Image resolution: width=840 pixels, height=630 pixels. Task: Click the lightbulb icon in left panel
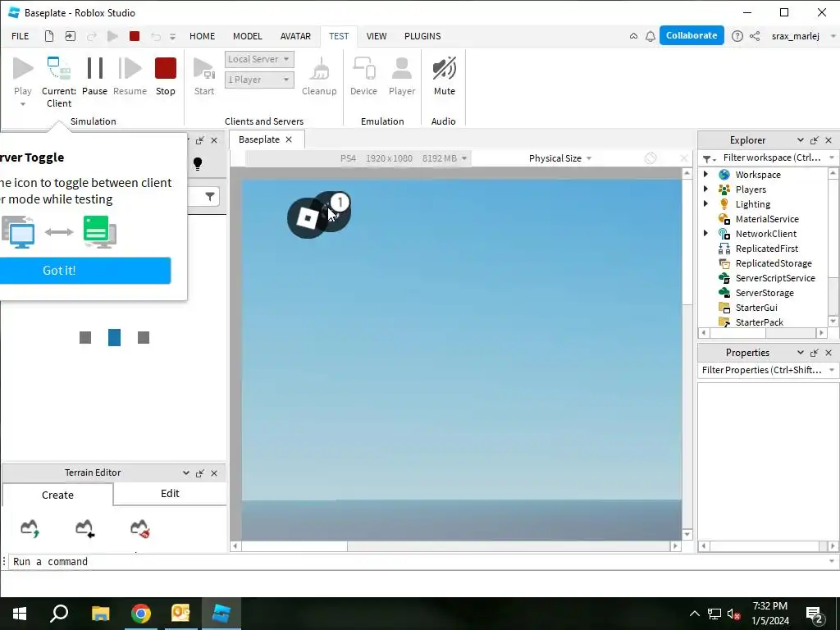(x=198, y=164)
